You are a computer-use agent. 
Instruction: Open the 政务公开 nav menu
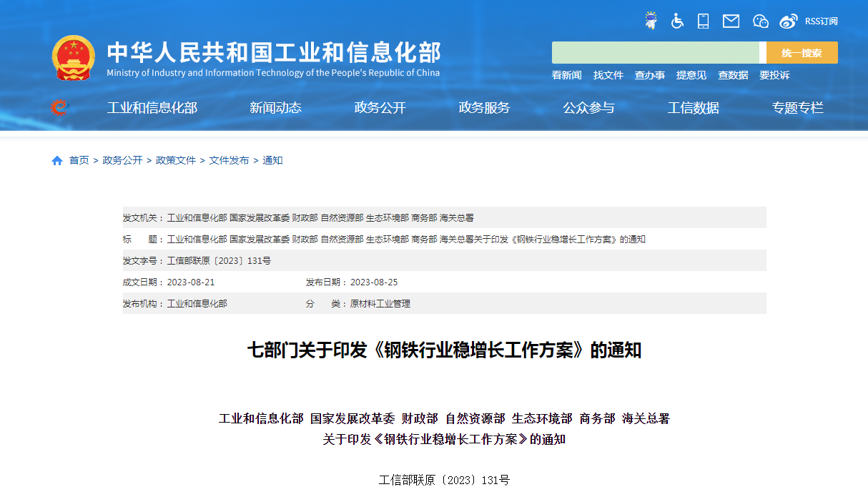pos(380,108)
